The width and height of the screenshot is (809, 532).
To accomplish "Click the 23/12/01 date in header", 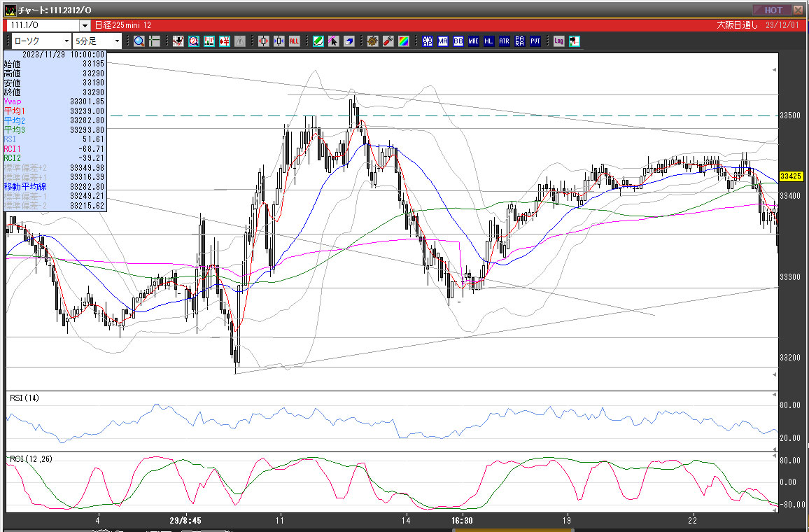I will 784,25.
